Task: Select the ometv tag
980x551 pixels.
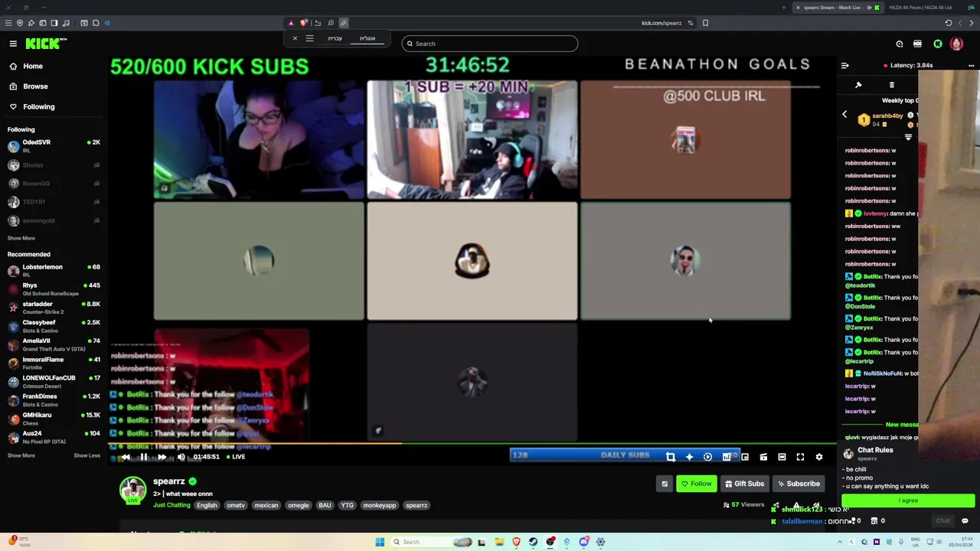Action: (236, 505)
